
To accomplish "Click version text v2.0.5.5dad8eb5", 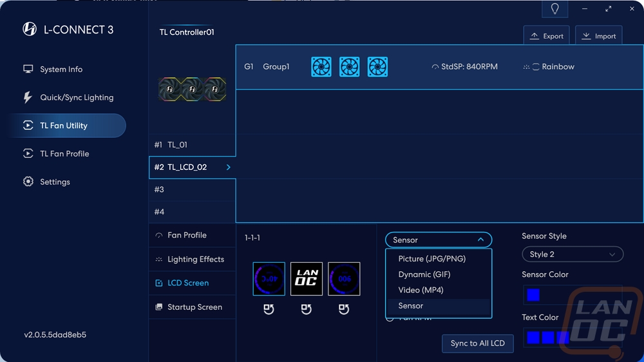I will pyautogui.click(x=55, y=335).
